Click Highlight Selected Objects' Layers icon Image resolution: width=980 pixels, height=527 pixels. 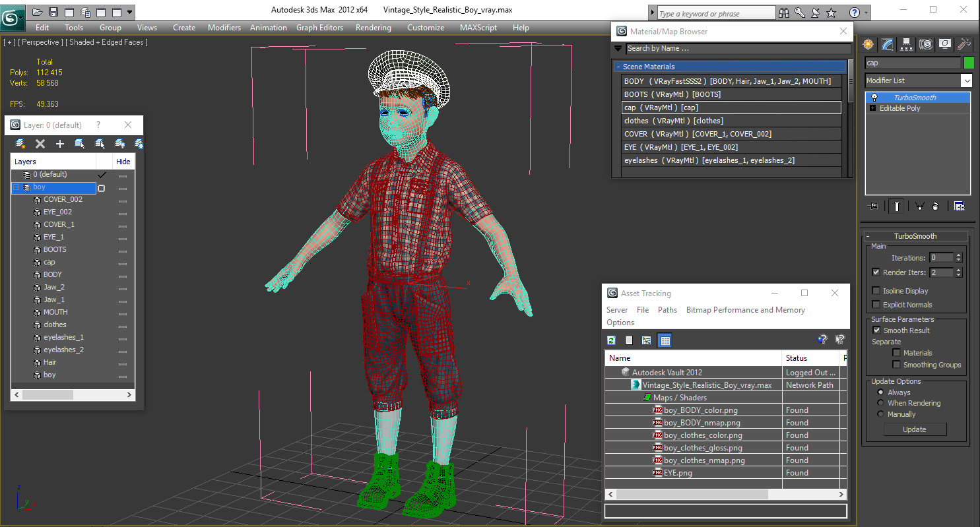pyautogui.click(x=100, y=143)
